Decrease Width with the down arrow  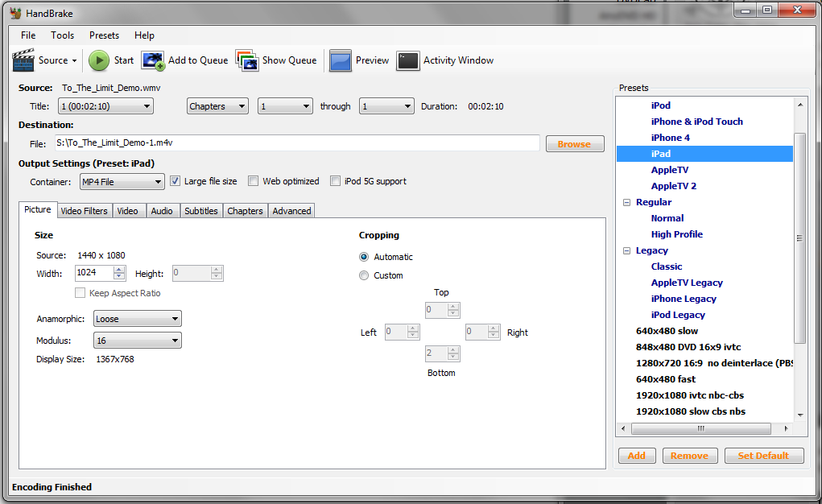click(x=119, y=276)
